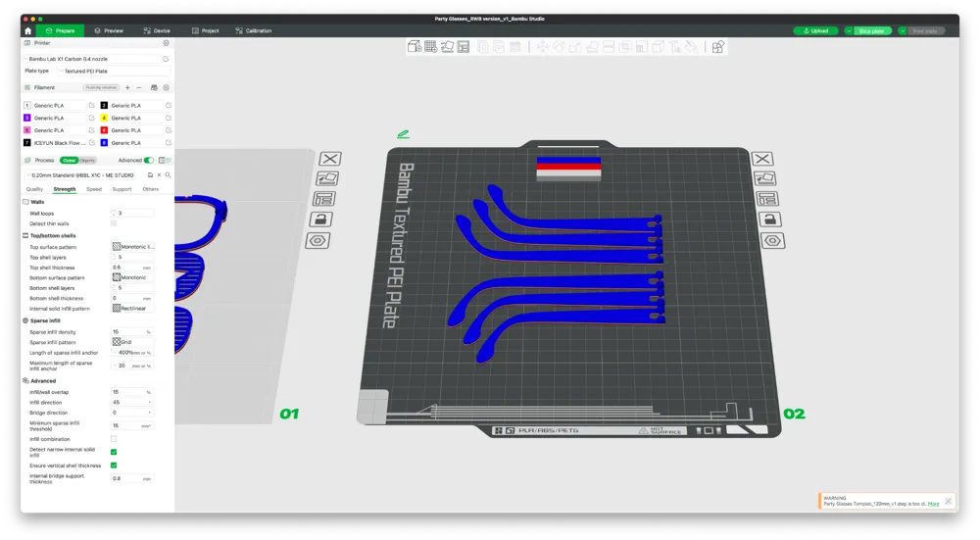Switch to the Project tab
This screenshot has width=980, height=540.
tap(205, 30)
